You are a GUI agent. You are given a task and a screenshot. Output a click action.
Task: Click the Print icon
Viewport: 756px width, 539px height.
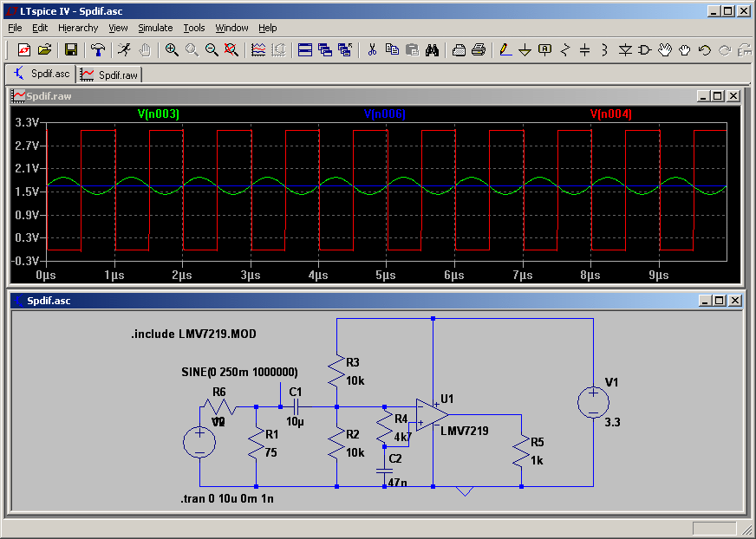pos(479,49)
